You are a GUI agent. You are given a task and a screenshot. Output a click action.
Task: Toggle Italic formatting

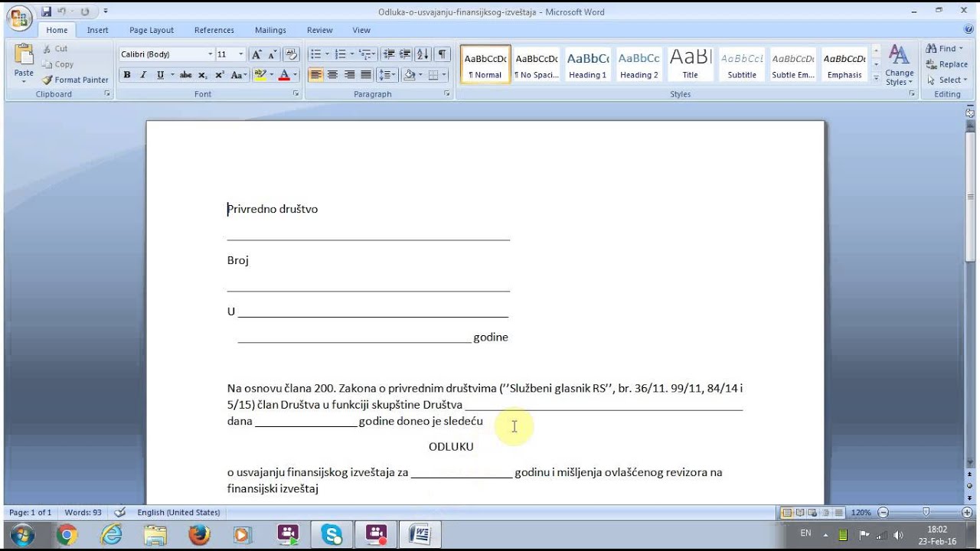point(143,75)
